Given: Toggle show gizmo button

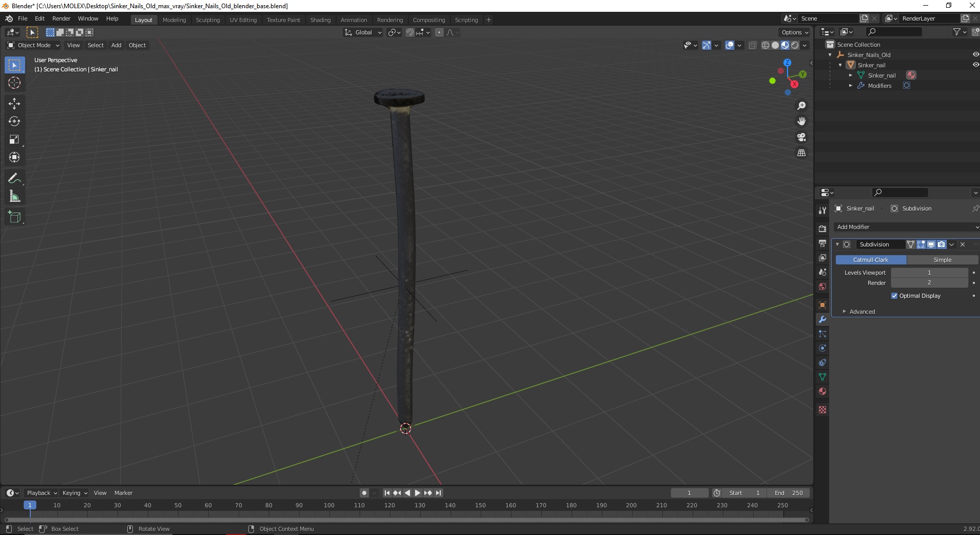Looking at the screenshot, I should [707, 45].
